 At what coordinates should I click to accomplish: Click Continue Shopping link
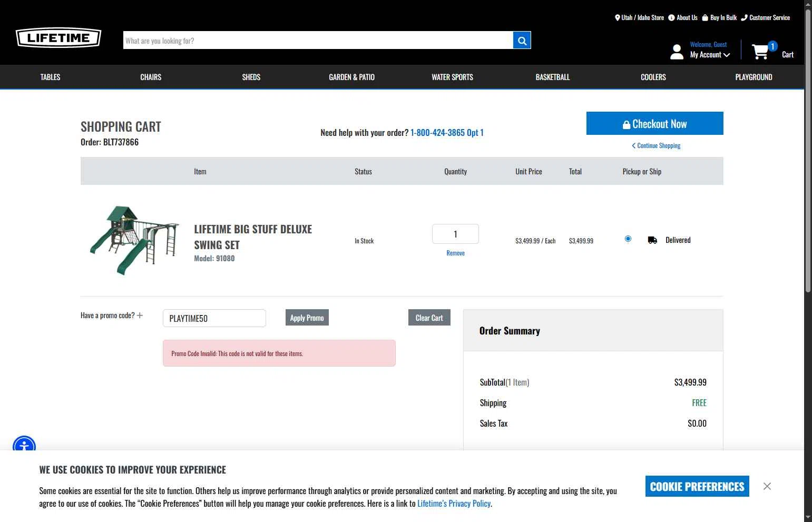656,145
